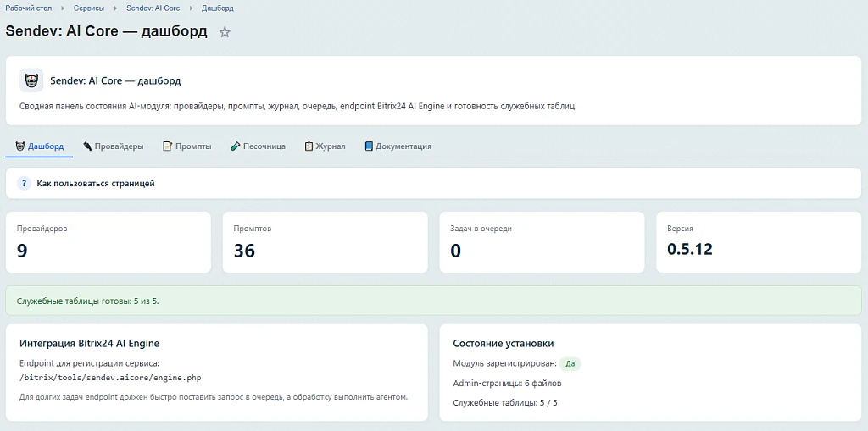This screenshot has height=431, width=868.
Task: Click the Песочница tab's test tube icon
Action: click(236, 146)
